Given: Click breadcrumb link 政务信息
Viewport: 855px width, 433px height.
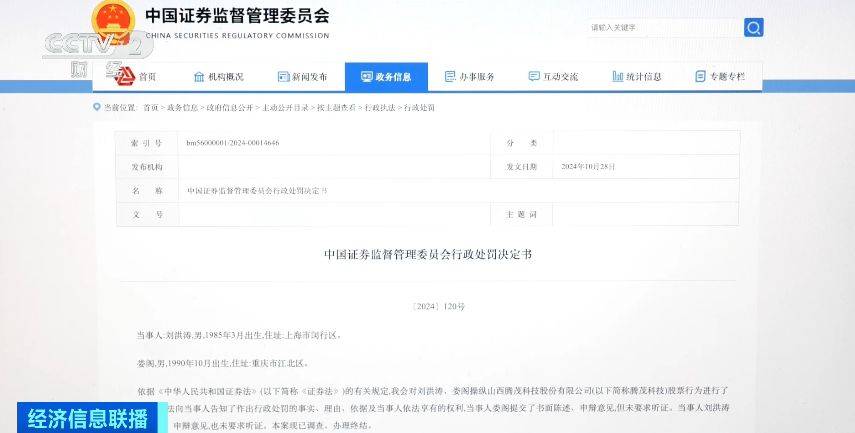Looking at the screenshot, I should pyautogui.click(x=183, y=108).
